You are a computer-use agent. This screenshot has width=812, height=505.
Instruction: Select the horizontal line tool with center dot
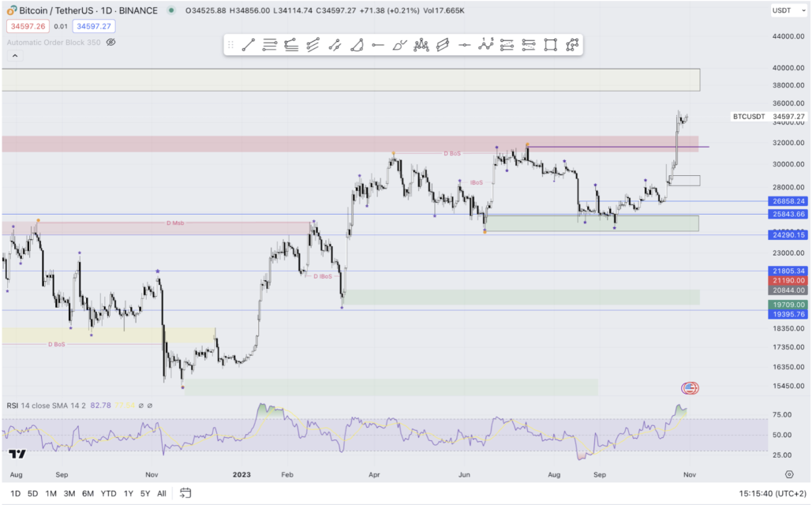coord(465,45)
